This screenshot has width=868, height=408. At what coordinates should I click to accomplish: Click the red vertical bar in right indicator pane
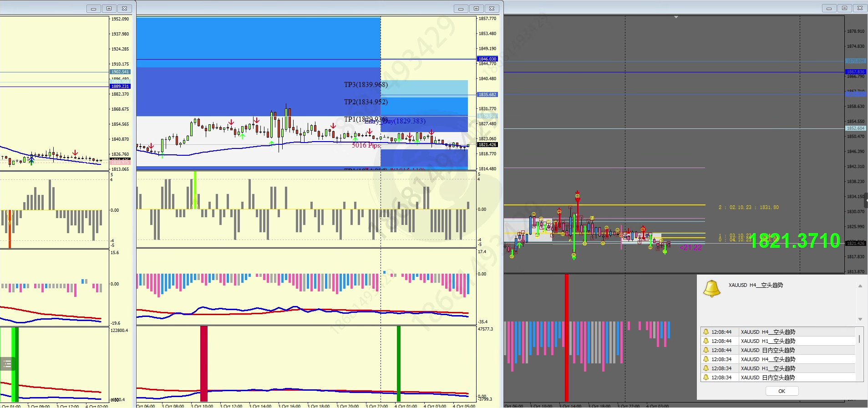coord(567,337)
